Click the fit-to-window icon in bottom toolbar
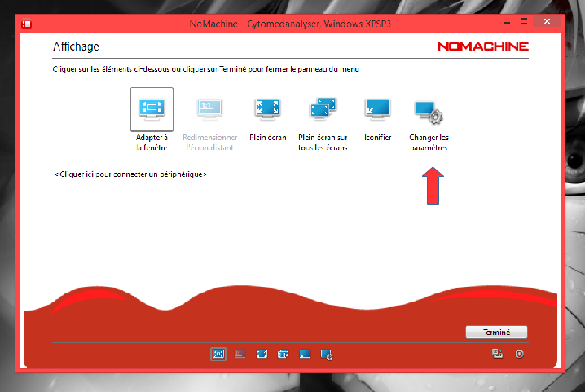 click(218, 354)
